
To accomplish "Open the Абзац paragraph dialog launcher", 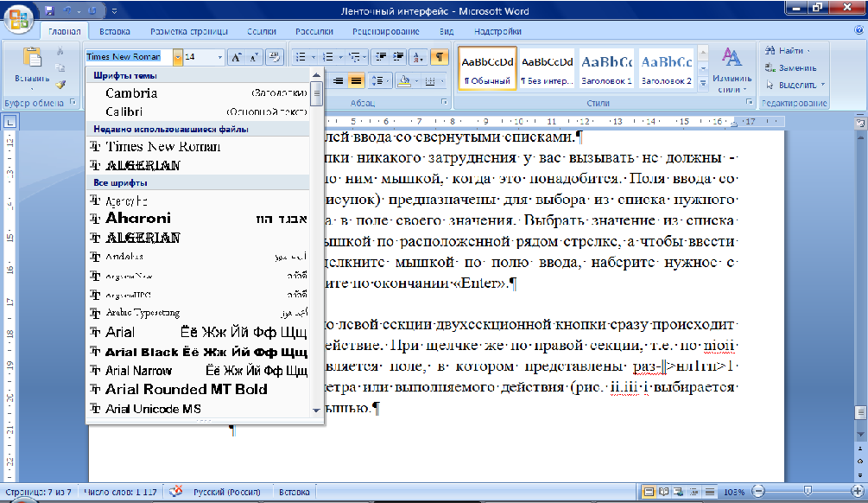I will [444, 103].
